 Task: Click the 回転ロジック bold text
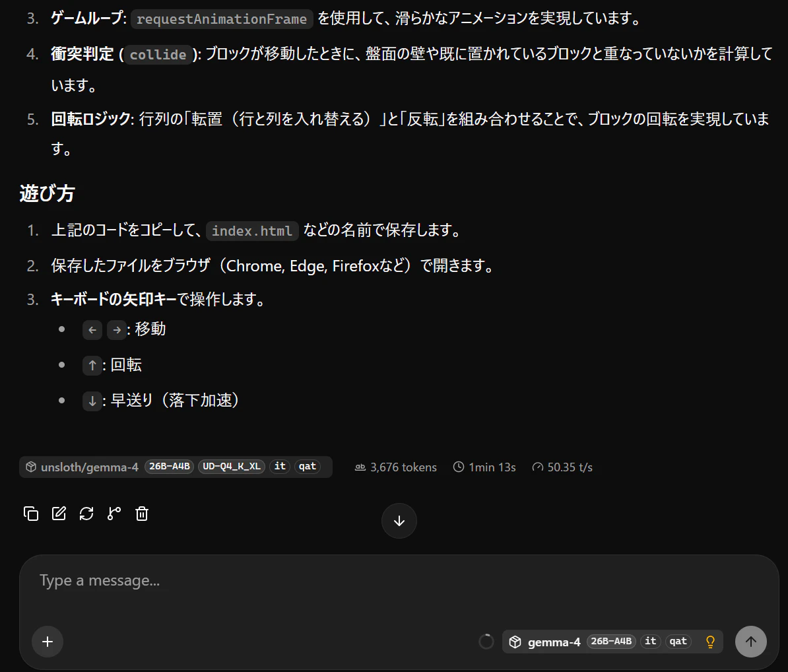(x=90, y=119)
